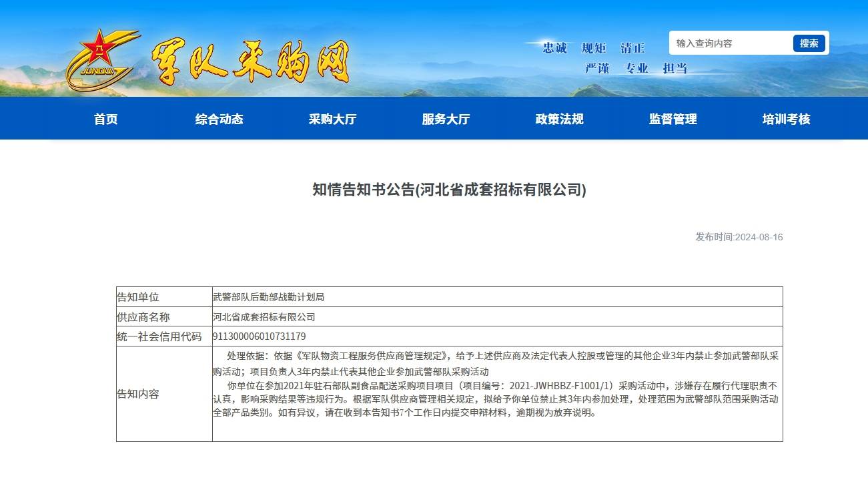Switch to the 培训考核 page
The width and height of the screenshot is (868, 484).
(786, 119)
